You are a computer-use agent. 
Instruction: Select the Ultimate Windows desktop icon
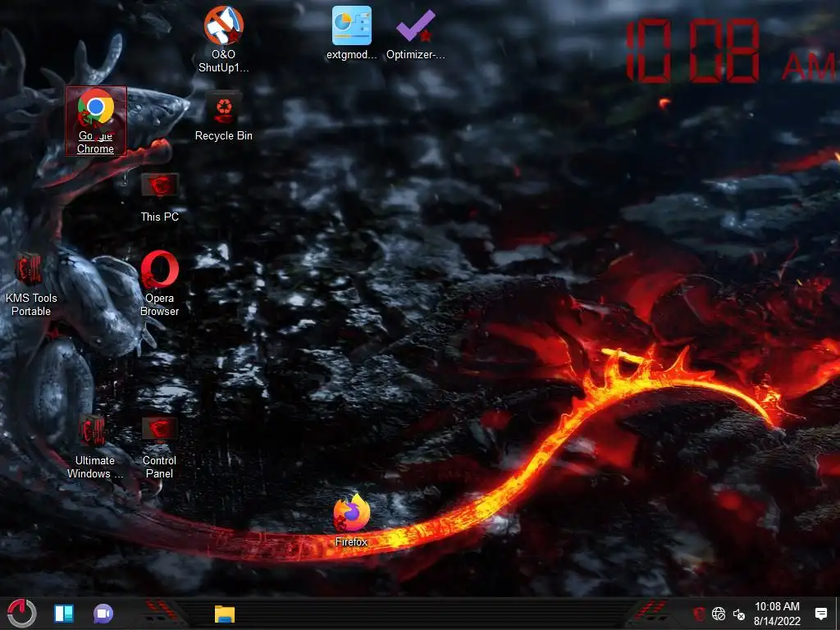[95, 447]
